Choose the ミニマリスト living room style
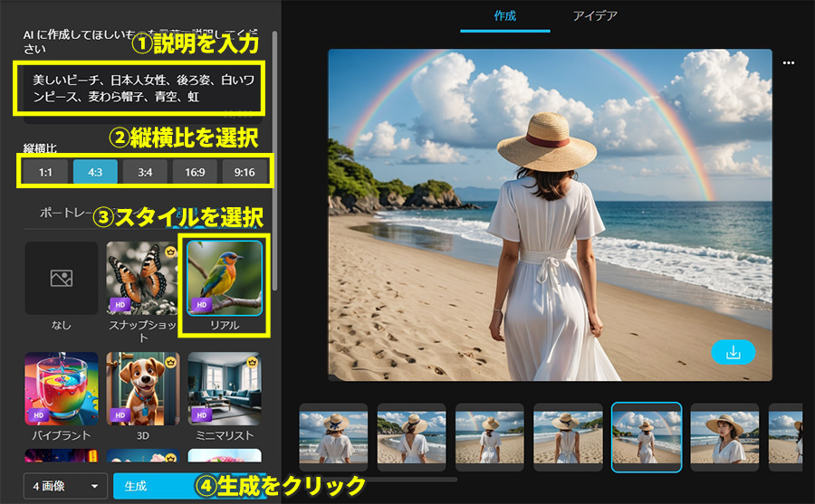Screen dimensions: 815x504 [x=225, y=388]
